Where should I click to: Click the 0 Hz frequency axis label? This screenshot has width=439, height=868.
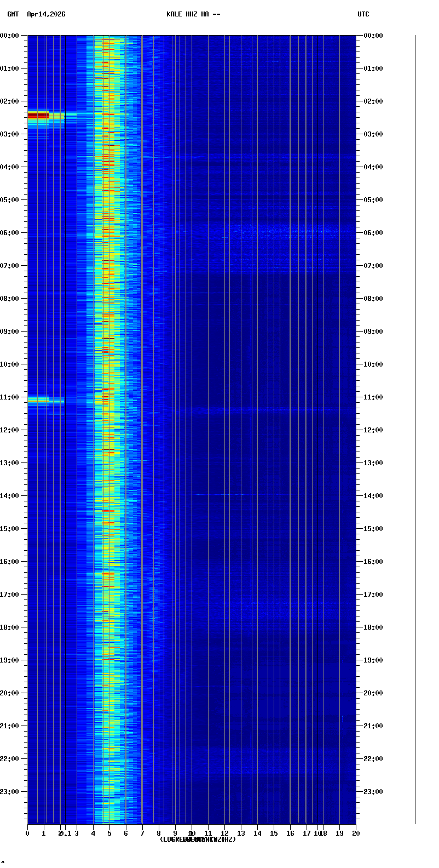coord(27,833)
